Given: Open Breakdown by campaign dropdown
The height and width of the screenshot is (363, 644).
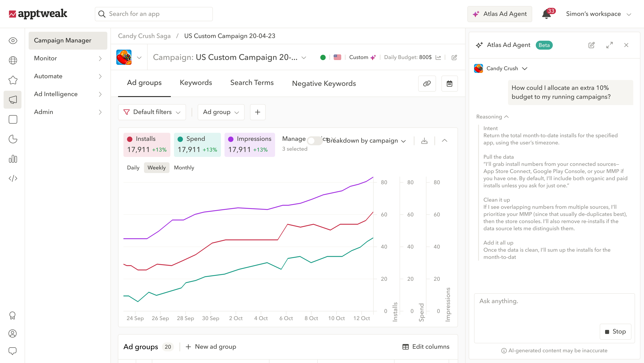Looking at the screenshot, I should [x=366, y=141].
